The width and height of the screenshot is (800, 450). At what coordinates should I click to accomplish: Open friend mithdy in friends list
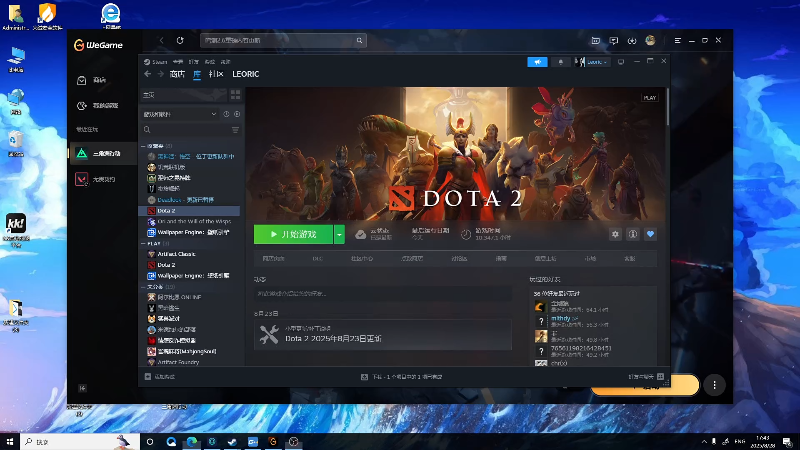[x=561, y=318]
